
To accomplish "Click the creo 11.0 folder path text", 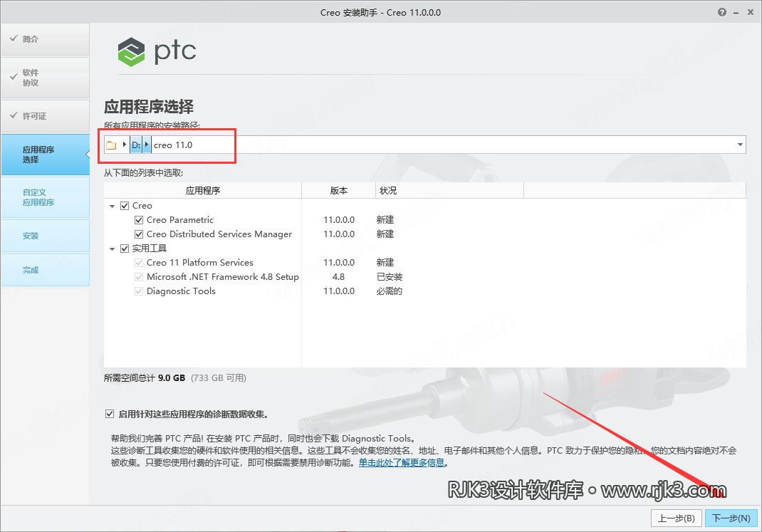I will (x=173, y=145).
